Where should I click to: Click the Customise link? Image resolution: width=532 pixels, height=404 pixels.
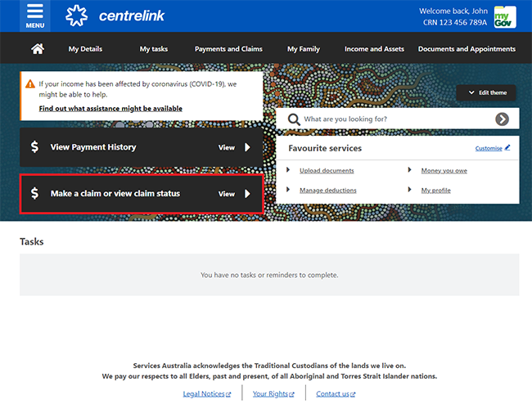point(489,148)
